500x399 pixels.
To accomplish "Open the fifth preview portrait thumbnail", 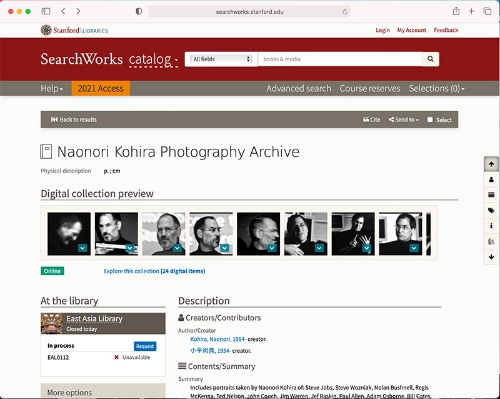I will pos(258,234).
